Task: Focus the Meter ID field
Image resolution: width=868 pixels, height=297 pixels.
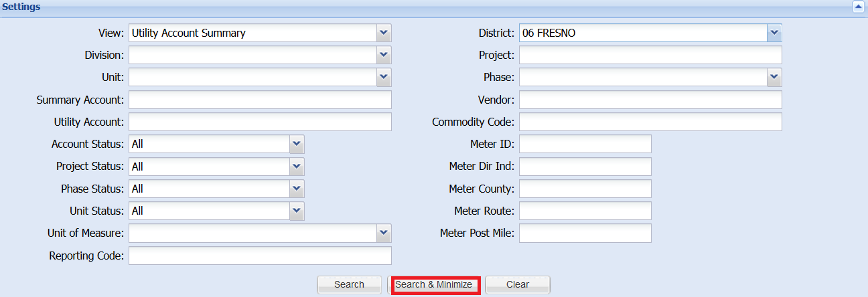Action: tap(585, 144)
